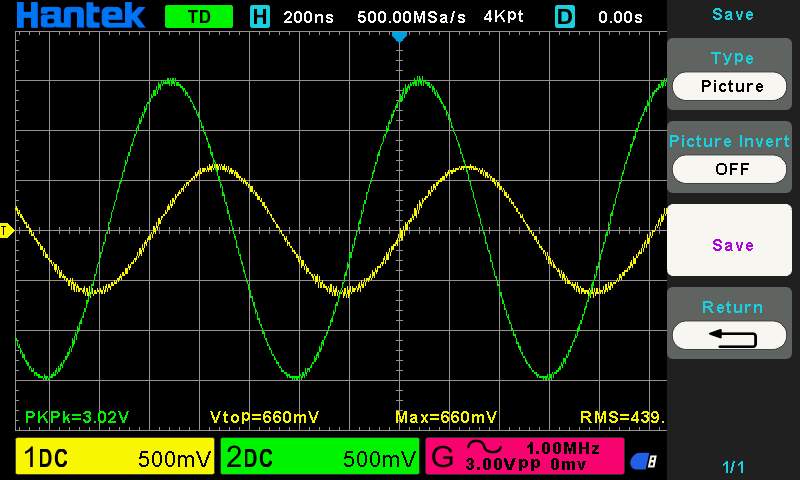Click the Hantek logo
Image resolution: width=800 pixels, height=480 pixels.
tap(81, 15)
